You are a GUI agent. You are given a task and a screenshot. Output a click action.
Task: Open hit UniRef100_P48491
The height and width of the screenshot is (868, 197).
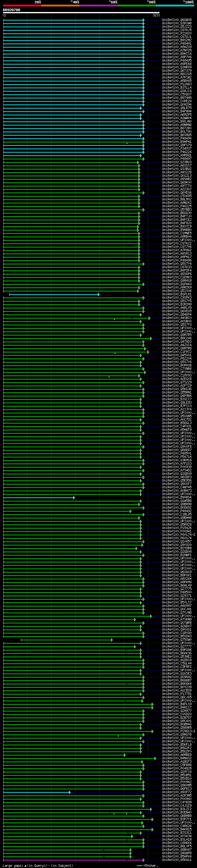(177, 43)
